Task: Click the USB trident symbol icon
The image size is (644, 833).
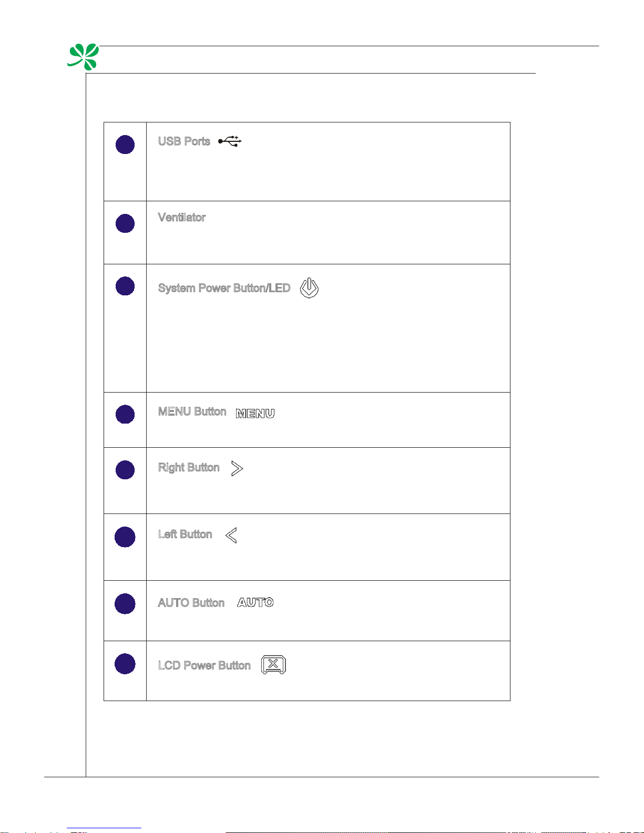Action: (230, 141)
